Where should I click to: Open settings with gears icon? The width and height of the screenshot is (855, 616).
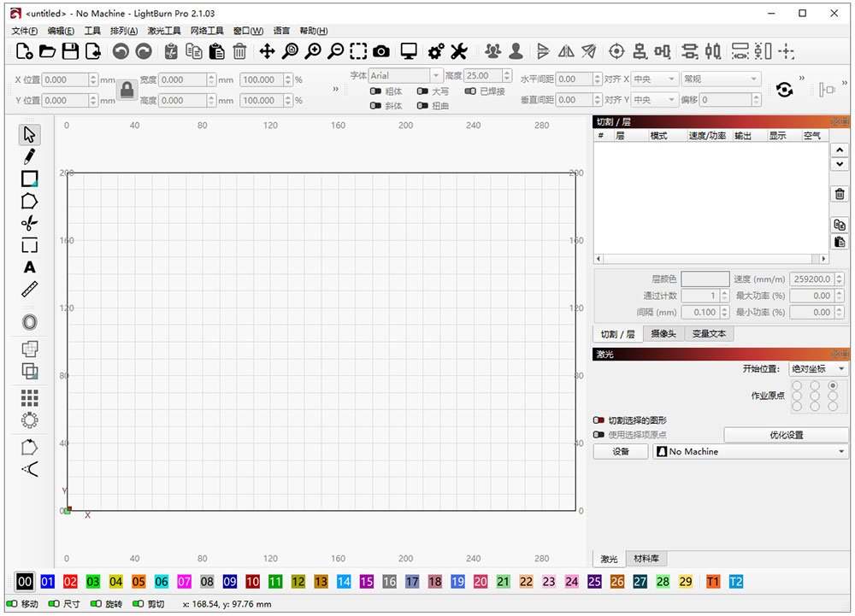tap(436, 51)
